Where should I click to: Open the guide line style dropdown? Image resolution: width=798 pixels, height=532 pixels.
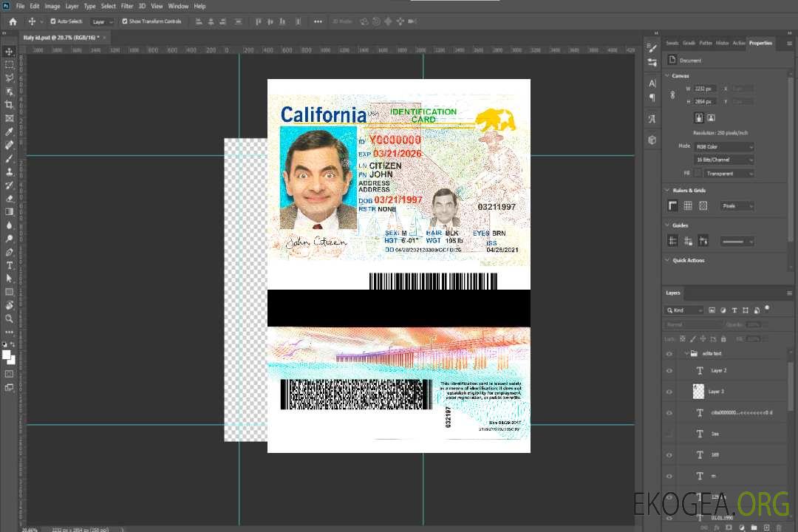(x=737, y=242)
